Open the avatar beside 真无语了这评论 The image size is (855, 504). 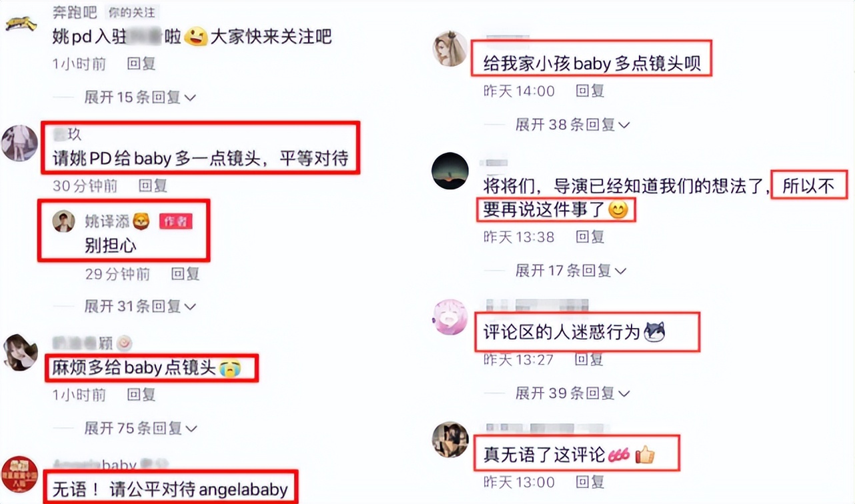[x=451, y=439]
